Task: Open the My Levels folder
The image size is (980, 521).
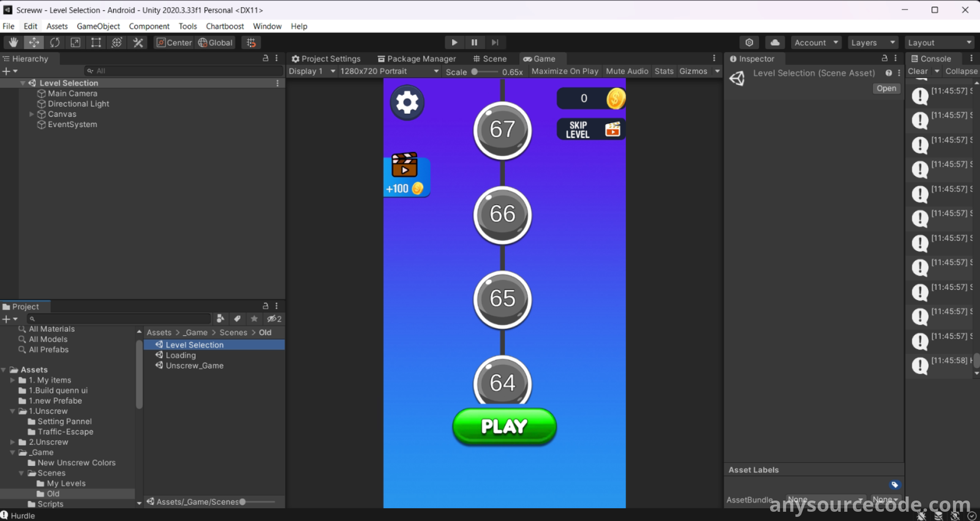Action: [66, 484]
